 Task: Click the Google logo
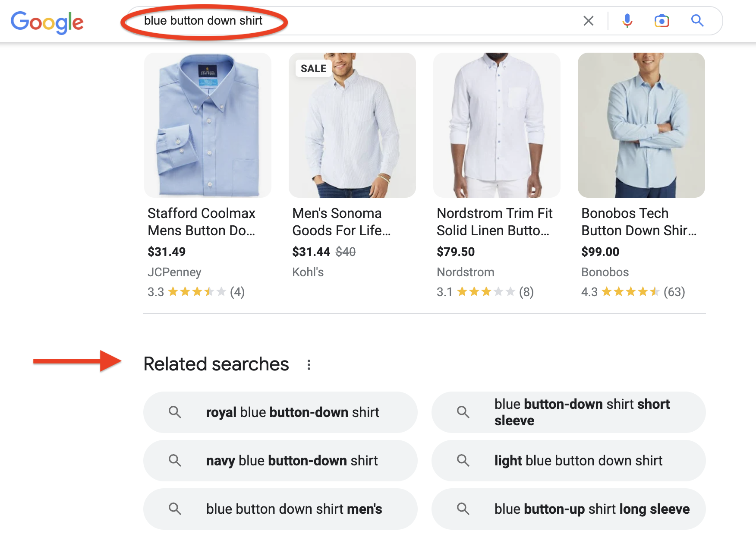coord(47,22)
